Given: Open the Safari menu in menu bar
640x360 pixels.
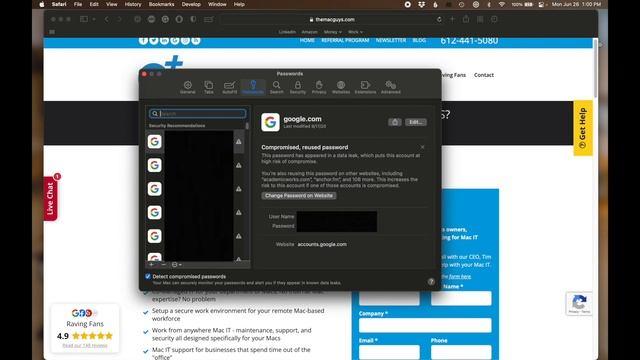Looking at the screenshot, I should pos(59,4).
